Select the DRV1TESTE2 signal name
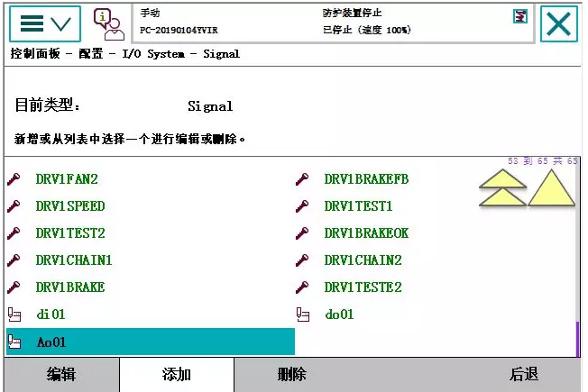Image resolution: width=588 pixels, height=392 pixels. [363, 287]
